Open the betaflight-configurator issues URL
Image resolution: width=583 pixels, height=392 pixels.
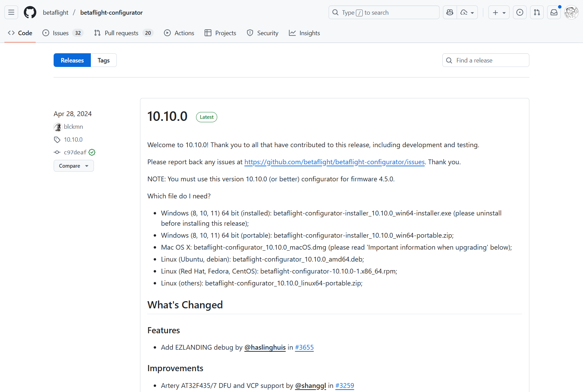coord(334,162)
